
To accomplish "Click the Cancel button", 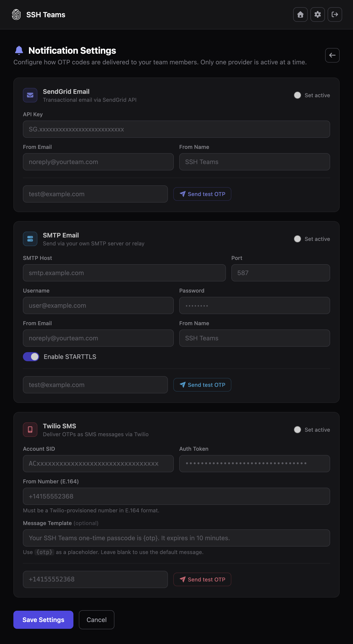I will 97,620.
